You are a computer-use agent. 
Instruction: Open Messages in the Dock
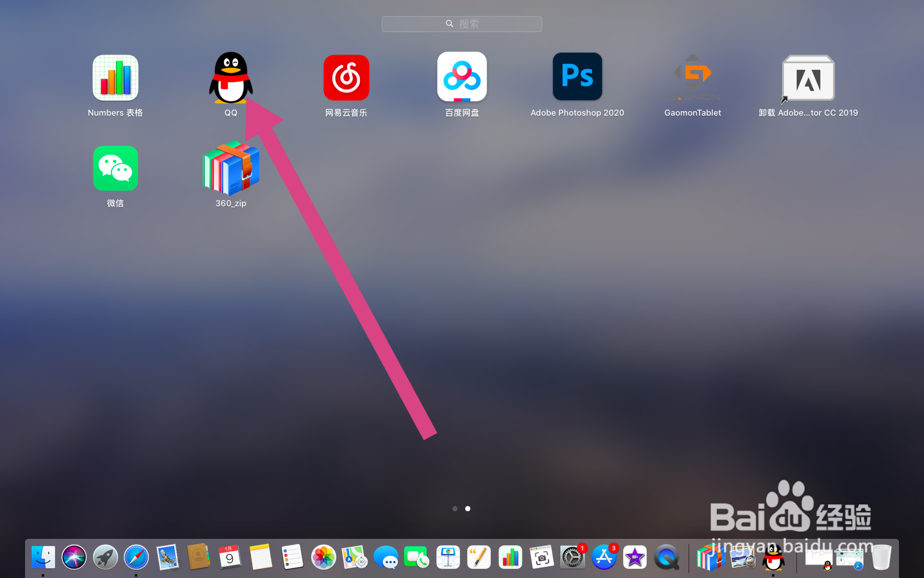click(386, 557)
